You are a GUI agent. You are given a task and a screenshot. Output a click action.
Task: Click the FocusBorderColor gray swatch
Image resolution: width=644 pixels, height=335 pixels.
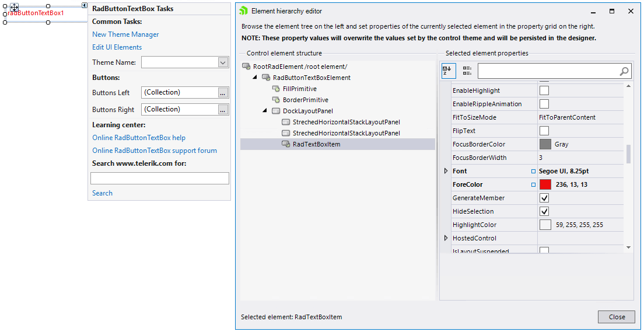(x=545, y=144)
